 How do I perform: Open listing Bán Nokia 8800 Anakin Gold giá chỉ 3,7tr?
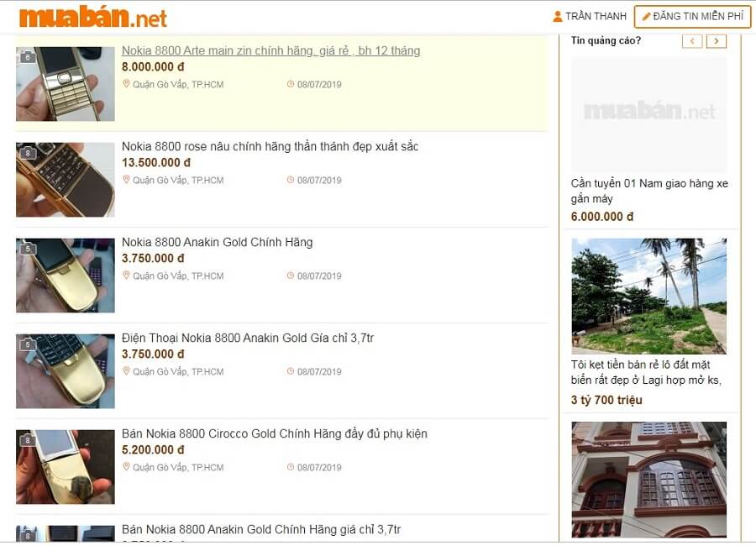click(x=261, y=529)
